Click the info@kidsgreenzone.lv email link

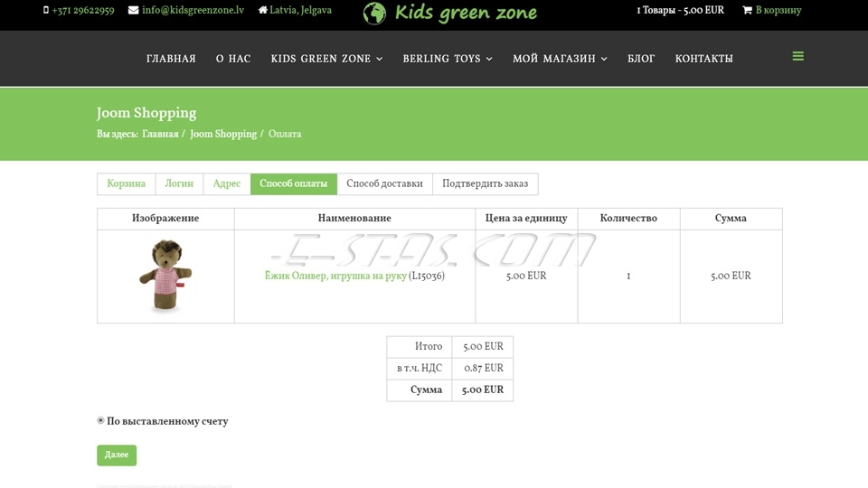(x=193, y=10)
